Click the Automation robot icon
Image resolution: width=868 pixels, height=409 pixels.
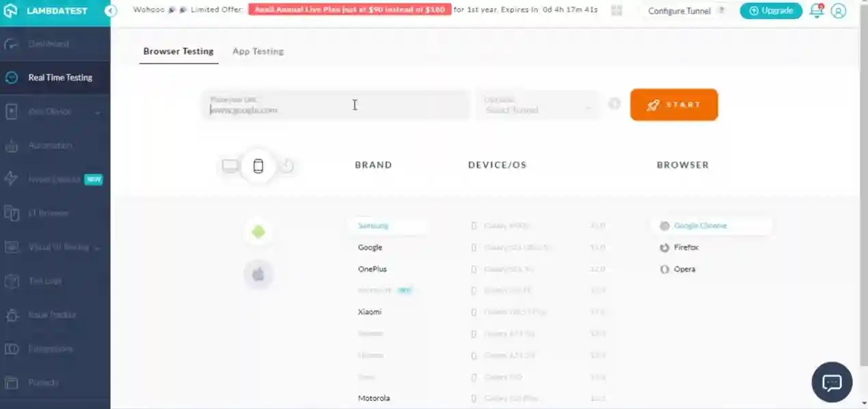pyautogui.click(x=12, y=145)
